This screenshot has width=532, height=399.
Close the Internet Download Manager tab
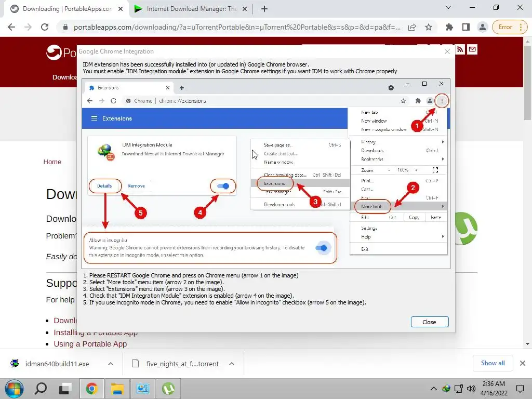245,9
